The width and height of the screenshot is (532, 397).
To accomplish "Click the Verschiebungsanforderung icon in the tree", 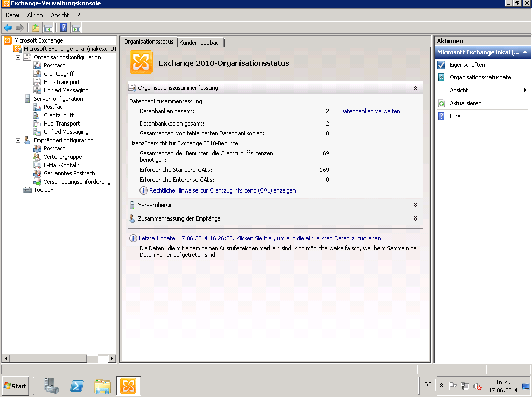I will tap(37, 182).
